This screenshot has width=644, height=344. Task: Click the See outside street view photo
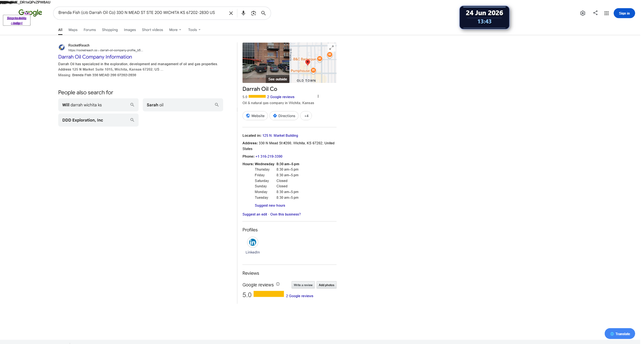(x=266, y=63)
